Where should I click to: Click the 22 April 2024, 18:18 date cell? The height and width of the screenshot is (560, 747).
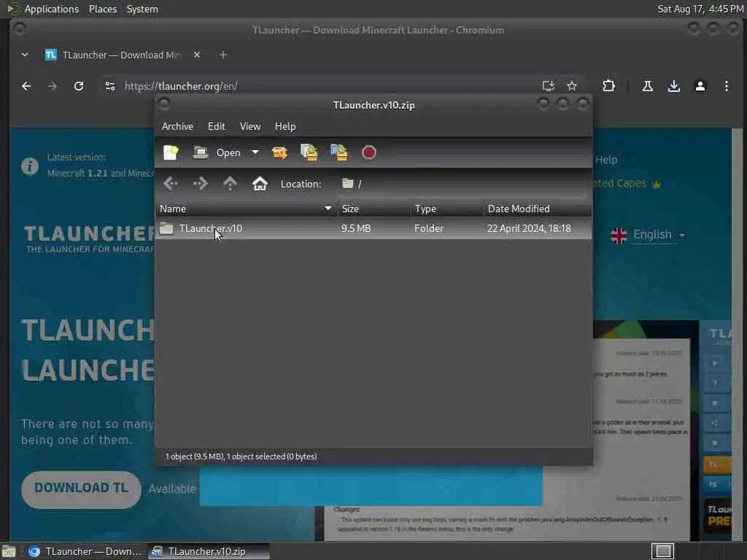[529, 228]
